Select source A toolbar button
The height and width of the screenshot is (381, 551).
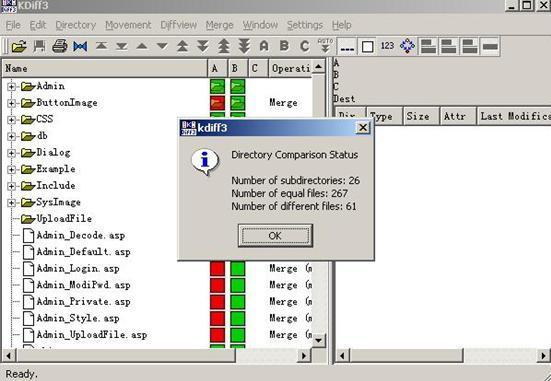[x=264, y=46]
